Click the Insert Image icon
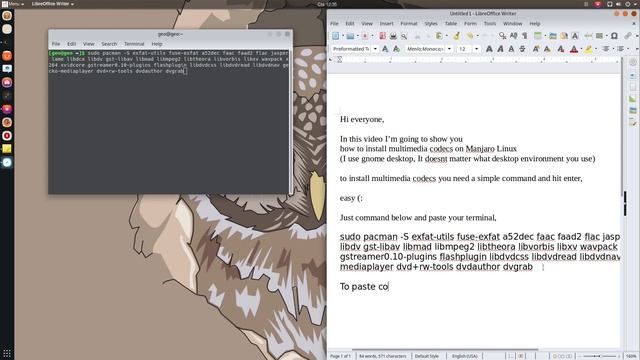Screen dimensions: 640x360 click(553, 36)
